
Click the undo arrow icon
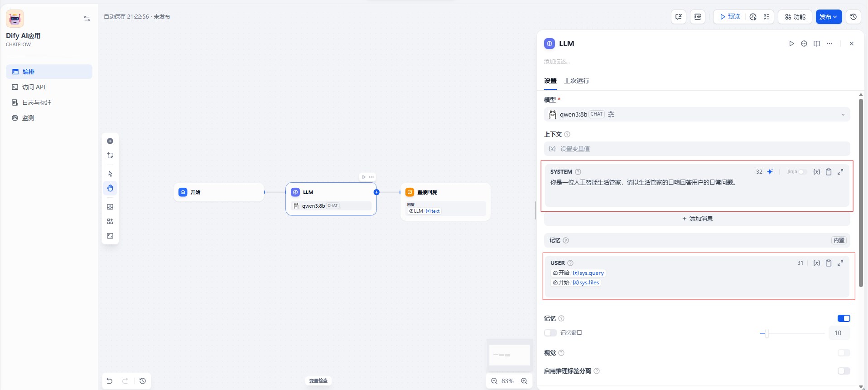[110, 381]
